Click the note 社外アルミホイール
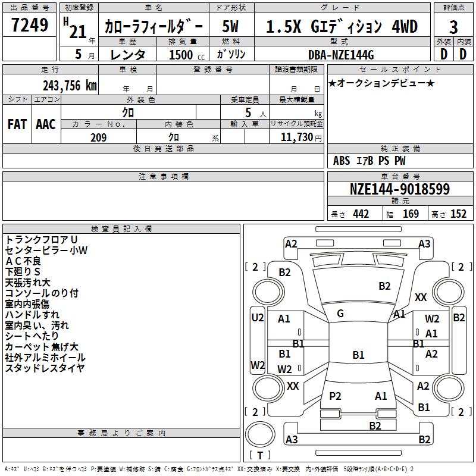The height and width of the screenshot is (476, 476). pyautogui.click(x=45, y=358)
